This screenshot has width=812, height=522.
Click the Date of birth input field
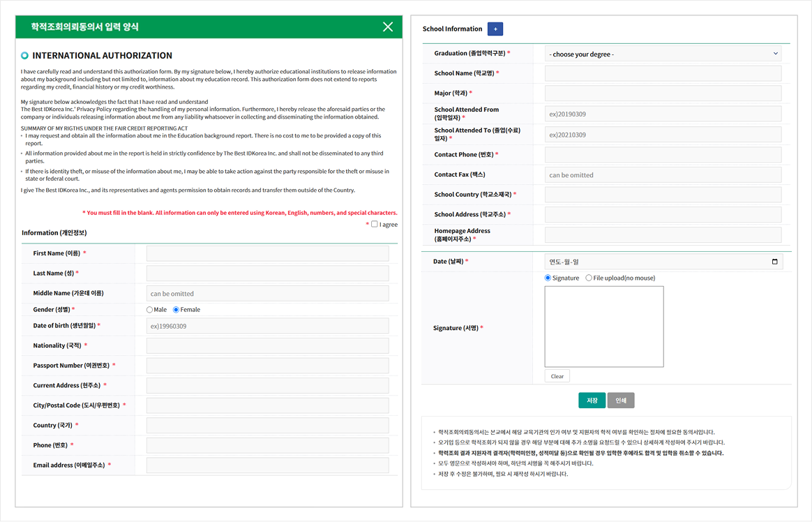[267, 326]
